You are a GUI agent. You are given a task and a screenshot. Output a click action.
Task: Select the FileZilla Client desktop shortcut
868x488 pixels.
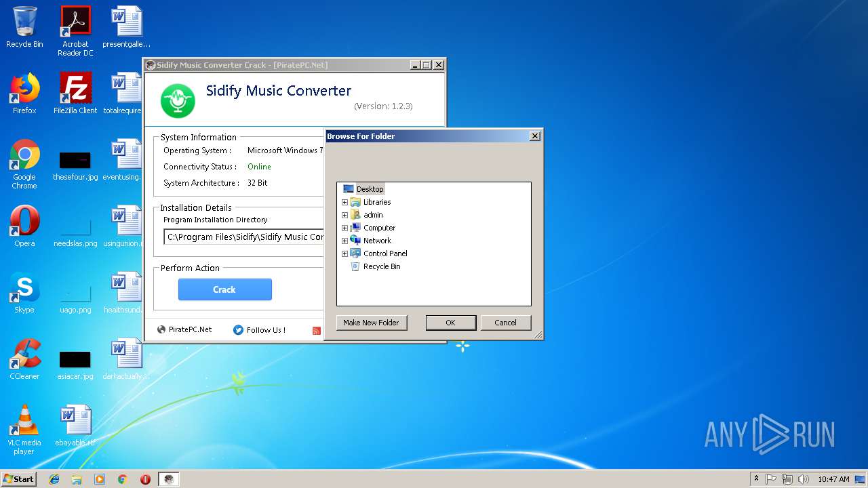click(x=75, y=94)
